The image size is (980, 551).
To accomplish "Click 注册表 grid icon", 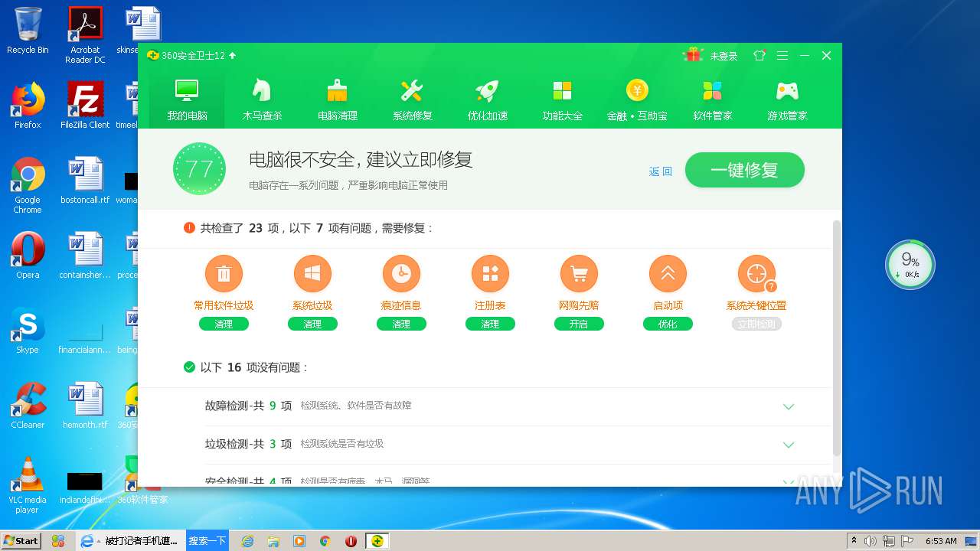I will [490, 274].
